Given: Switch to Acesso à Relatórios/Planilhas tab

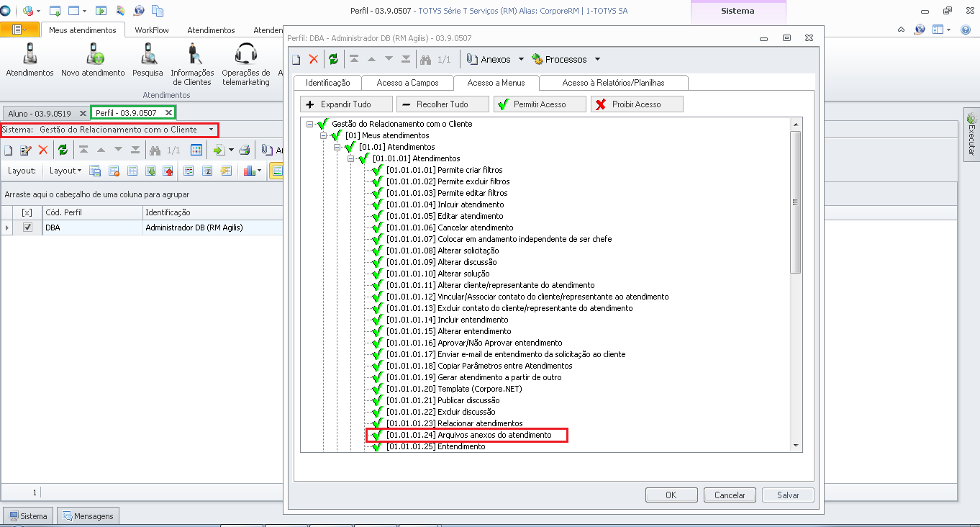Looking at the screenshot, I should (x=613, y=83).
